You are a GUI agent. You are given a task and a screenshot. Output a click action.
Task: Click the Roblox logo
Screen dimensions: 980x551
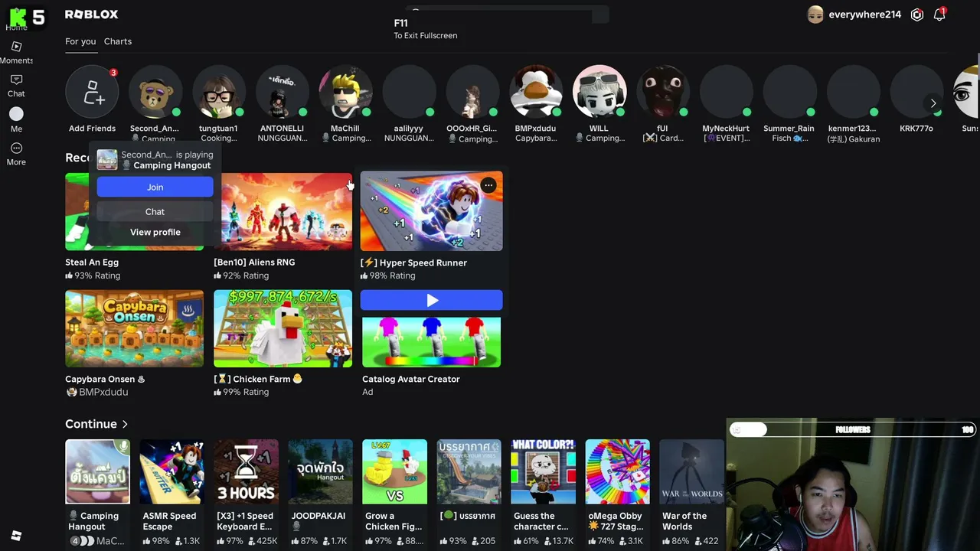pos(91,15)
